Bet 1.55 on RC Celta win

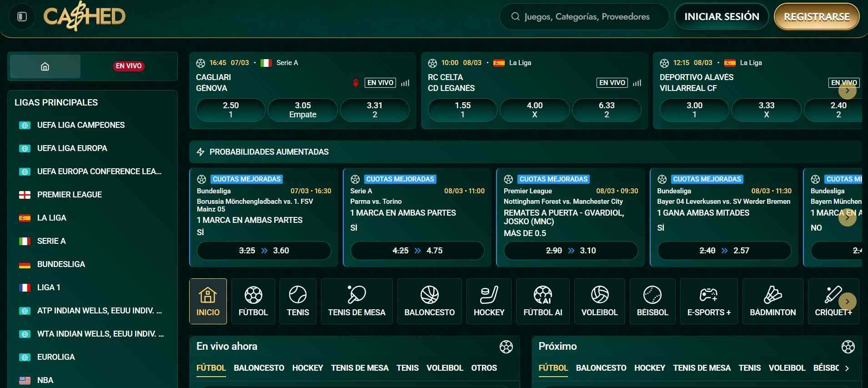click(x=462, y=110)
